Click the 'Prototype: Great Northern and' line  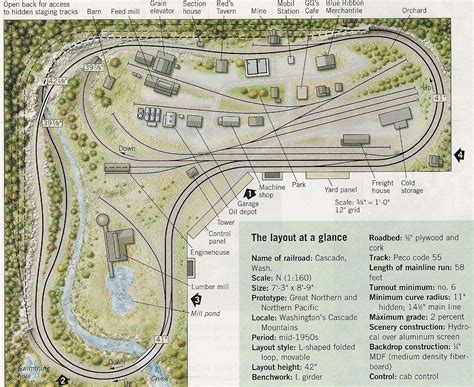tap(304, 297)
